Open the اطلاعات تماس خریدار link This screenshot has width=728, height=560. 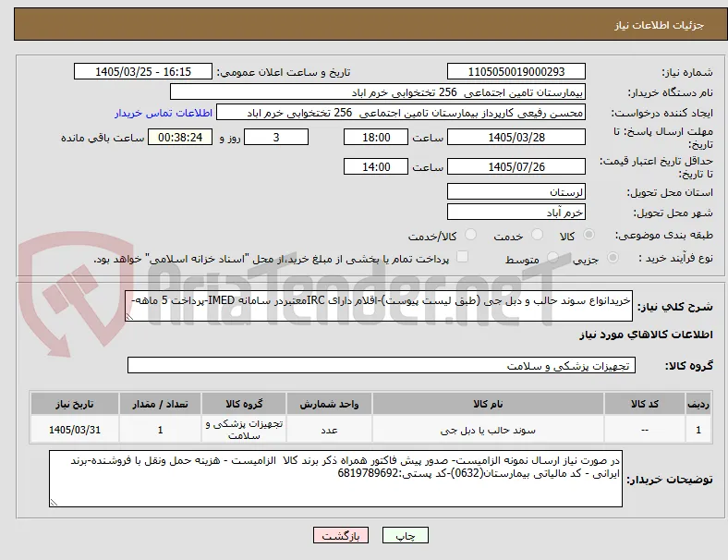coord(164,113)
